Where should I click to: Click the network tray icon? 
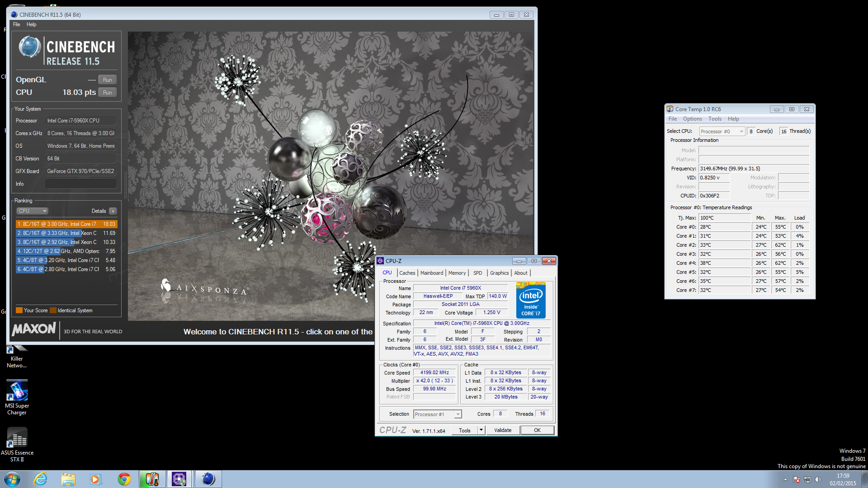[807, 479]
